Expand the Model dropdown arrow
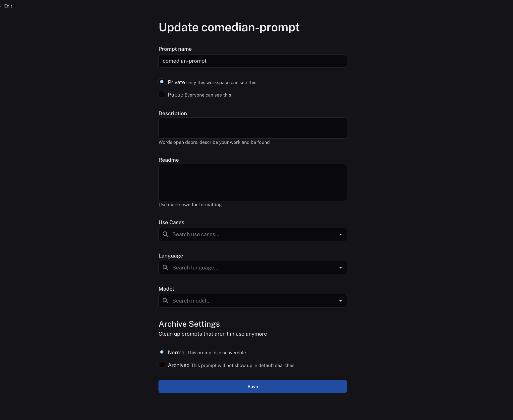The width and height of the screenshot is (513, 420). (x=340, y=301)
